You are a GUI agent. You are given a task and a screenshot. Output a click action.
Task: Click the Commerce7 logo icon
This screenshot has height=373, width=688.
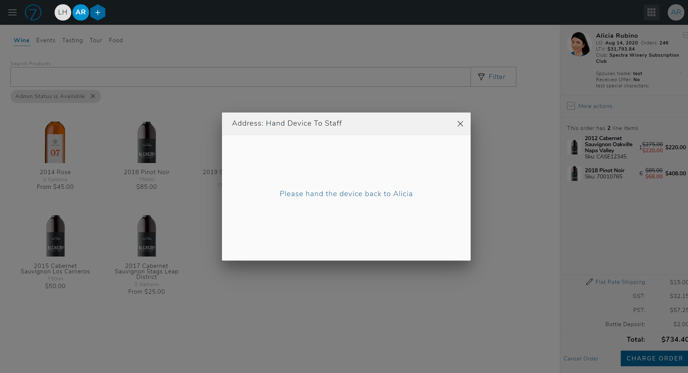pos(33,12)
